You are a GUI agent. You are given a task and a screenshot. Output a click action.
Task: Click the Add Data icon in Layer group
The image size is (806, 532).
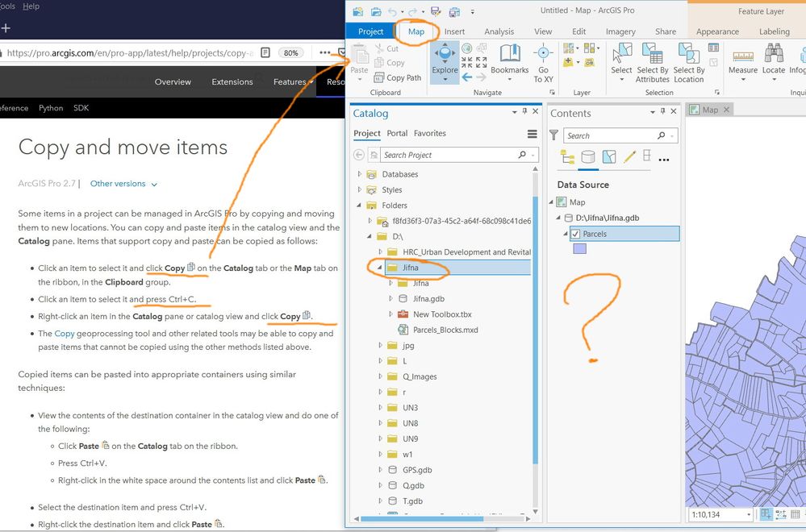[569, 63]
